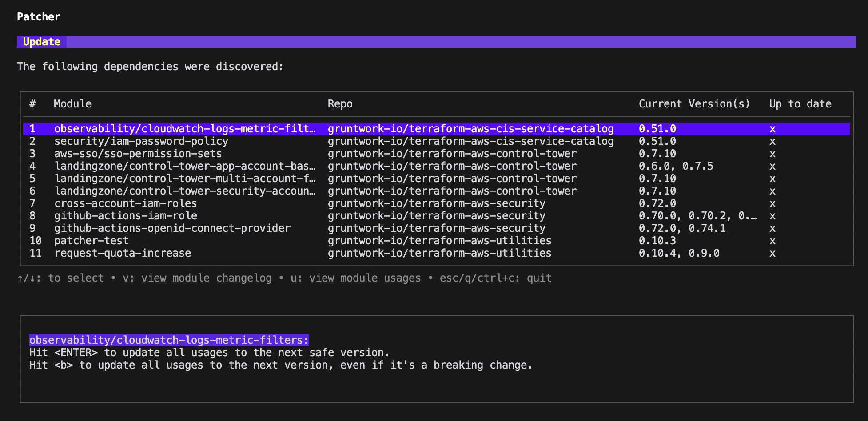The image size is (868, 421).
Task: Click the 'v: view module changelog' hint
Action: tap(197, 278)
